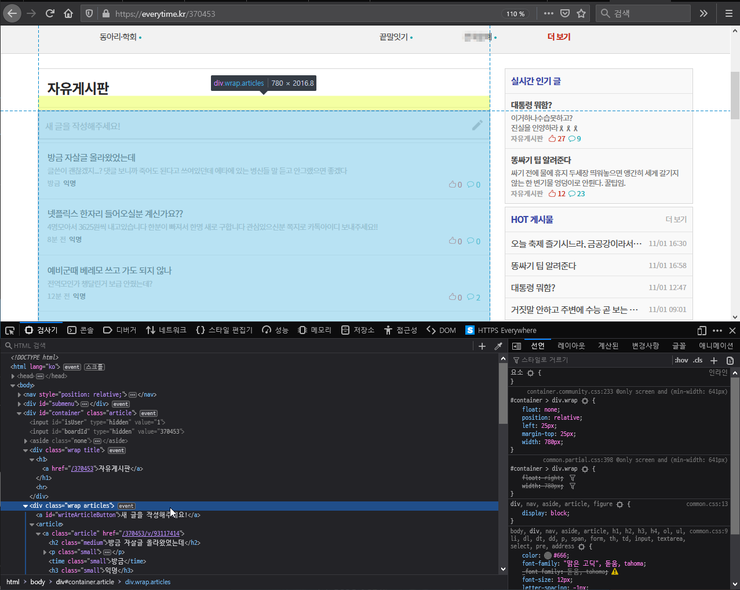Close the developer tools panel
Screen dimensions: 740x590
click(x=732, y=330)
